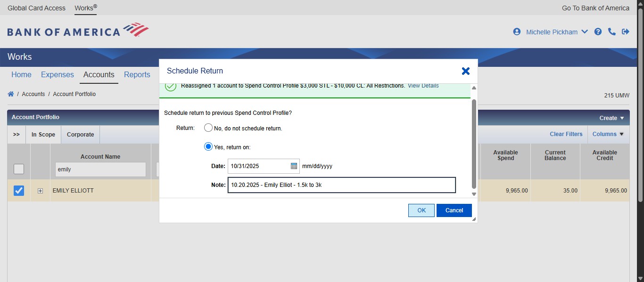The image size is (644, 282).
Task: Open the Columns dropdown
Action: pyautogui.click(x=608, y=134)
